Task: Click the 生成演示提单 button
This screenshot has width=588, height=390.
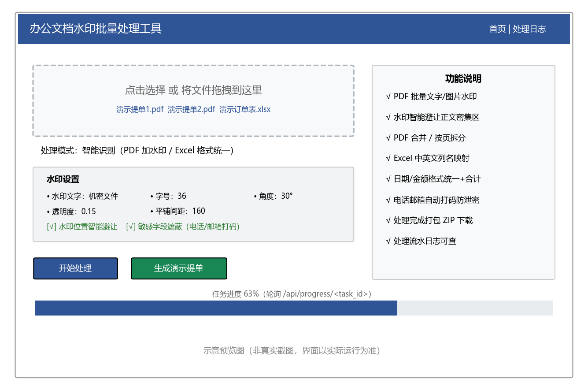Action: (179, 268)
